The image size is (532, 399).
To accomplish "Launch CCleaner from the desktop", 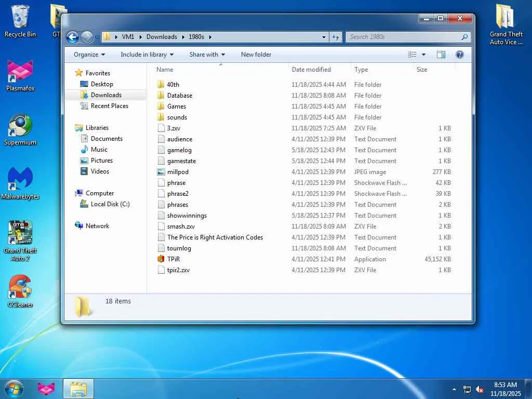I will [20, 291].
